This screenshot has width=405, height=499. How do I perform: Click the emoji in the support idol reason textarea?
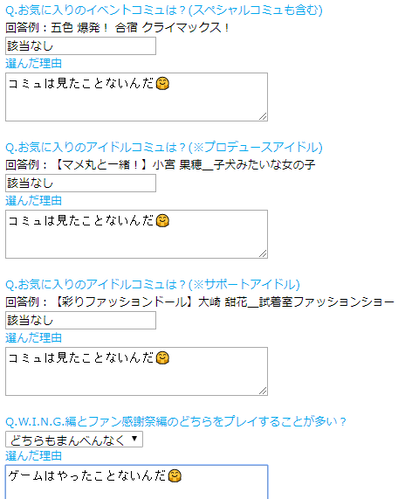click(x=163, y=358)
